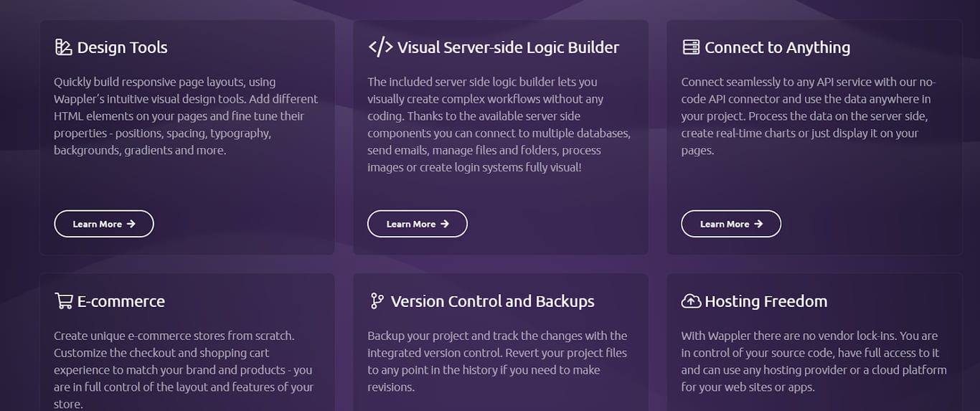Click the paragraph starting 'Quickly build responsive page layouts'
The image size is (980, 411).
187,116
